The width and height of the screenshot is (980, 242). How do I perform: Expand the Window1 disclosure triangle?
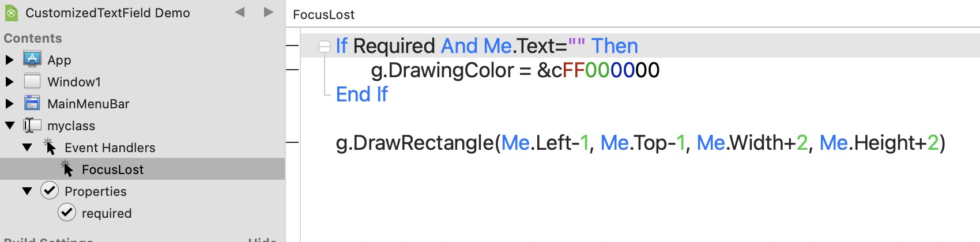[x=9, y=81]
